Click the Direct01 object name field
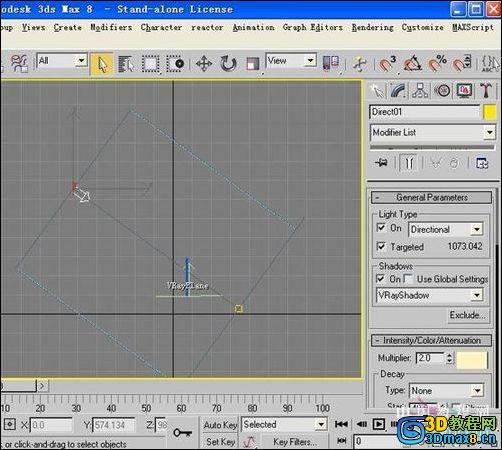 pos(425,112)
